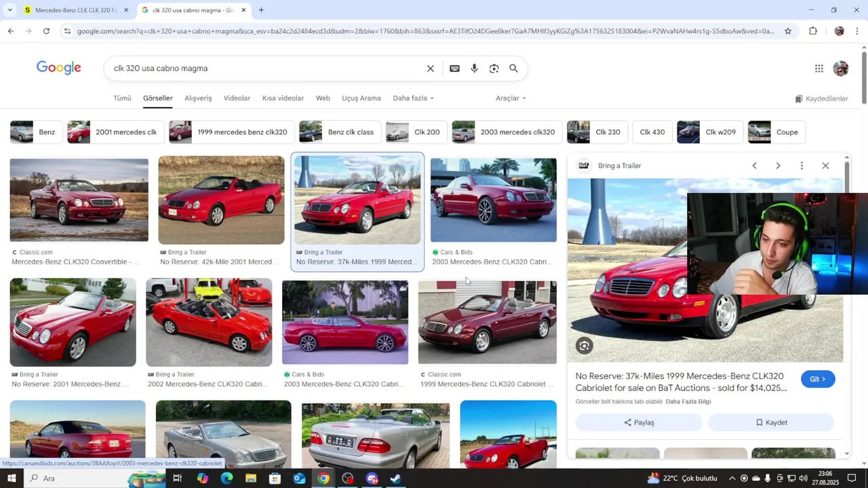Switch to the Videolar tab
Viewport: 868px width, 488px height.
click(237, 98)
